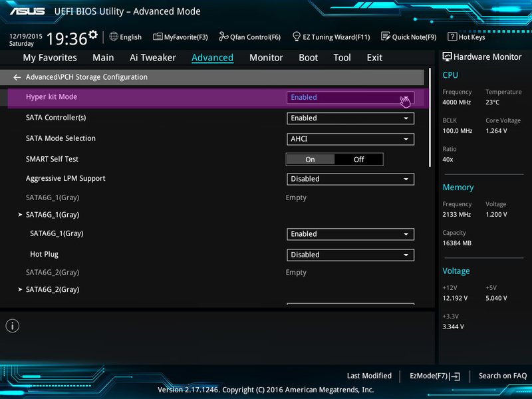Switch to the Main tab
The width and height of the screenshot is (532, 399).
(103, 58)
